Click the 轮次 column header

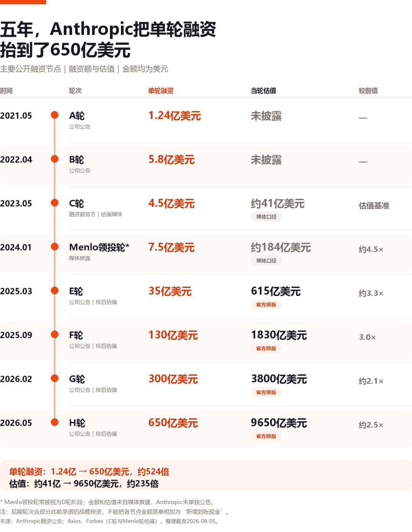point(75,91)
